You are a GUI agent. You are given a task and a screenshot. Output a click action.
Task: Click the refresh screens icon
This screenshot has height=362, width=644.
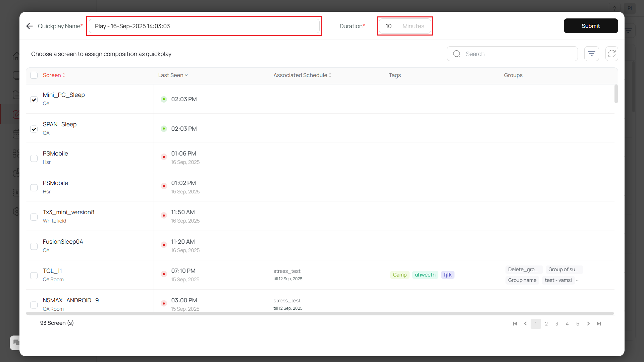(611, 54)
